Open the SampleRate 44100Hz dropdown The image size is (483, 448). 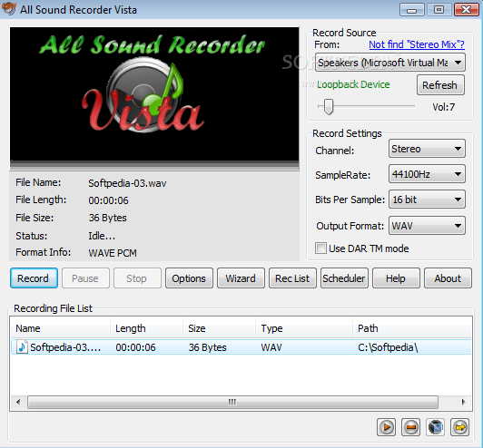click(x=427, y=174)
